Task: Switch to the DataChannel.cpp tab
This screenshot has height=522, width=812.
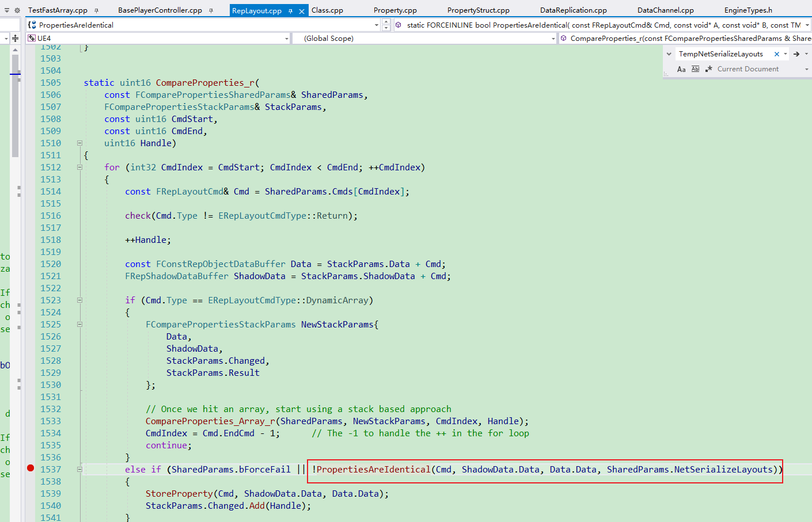Action: (x=665, y=10)
